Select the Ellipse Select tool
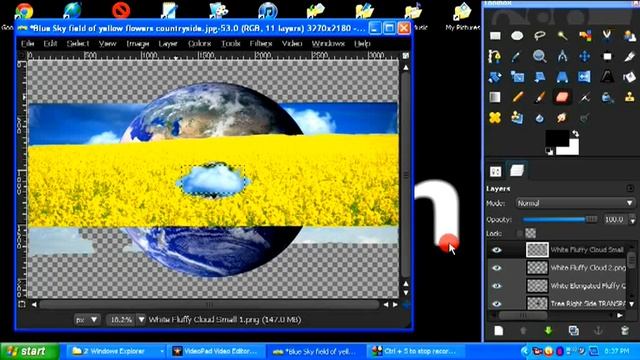640x360 pixels. (x=517, y=36)
